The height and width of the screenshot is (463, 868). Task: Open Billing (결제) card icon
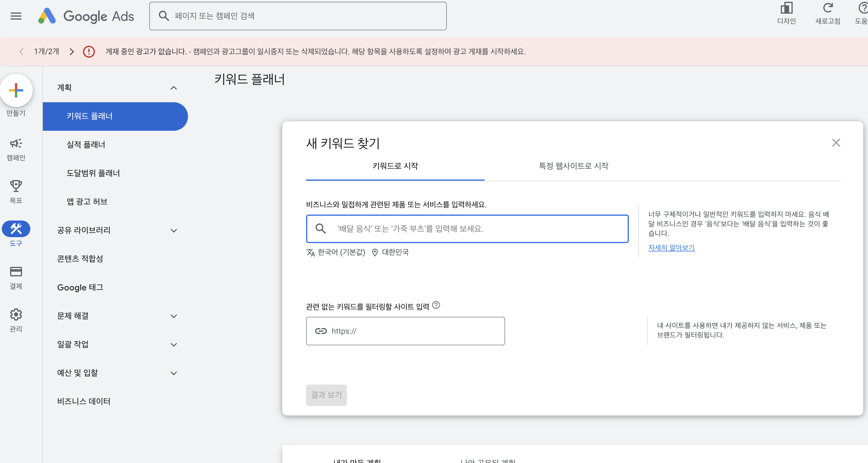point(16,271)
